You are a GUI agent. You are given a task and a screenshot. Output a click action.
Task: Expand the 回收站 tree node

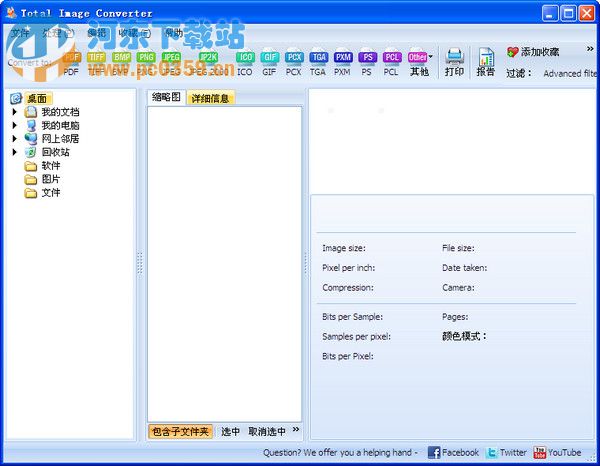click(x=15, y=152)
